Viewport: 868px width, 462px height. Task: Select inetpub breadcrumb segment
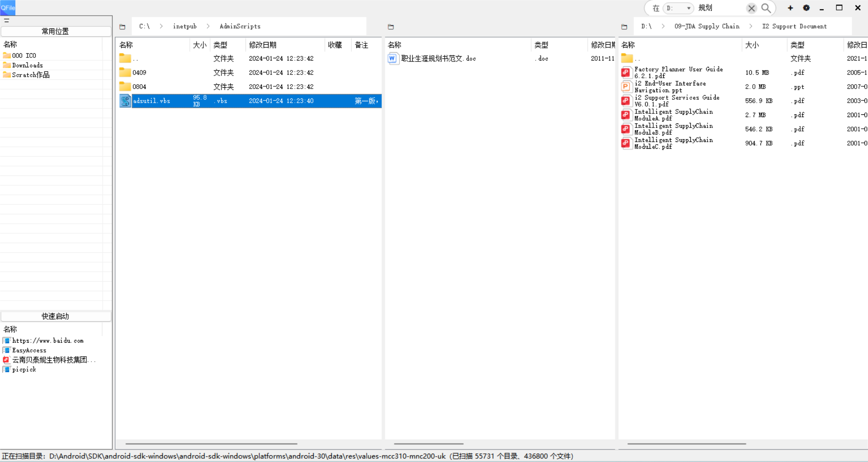tap(184, 26)
